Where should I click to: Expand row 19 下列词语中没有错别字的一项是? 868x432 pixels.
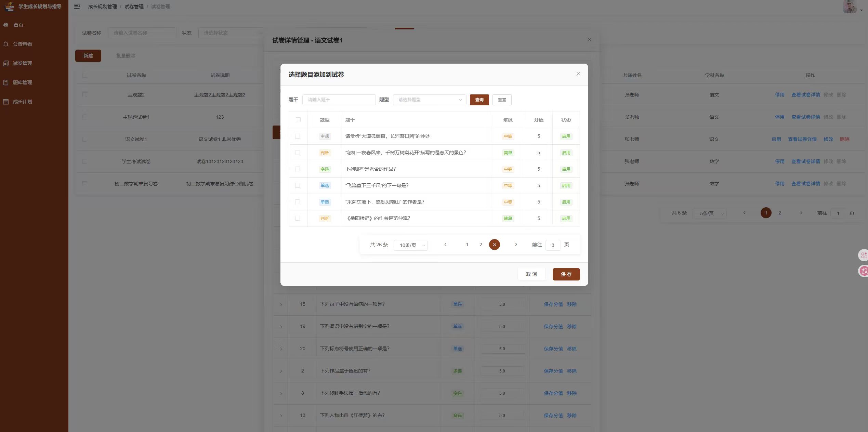281,327
